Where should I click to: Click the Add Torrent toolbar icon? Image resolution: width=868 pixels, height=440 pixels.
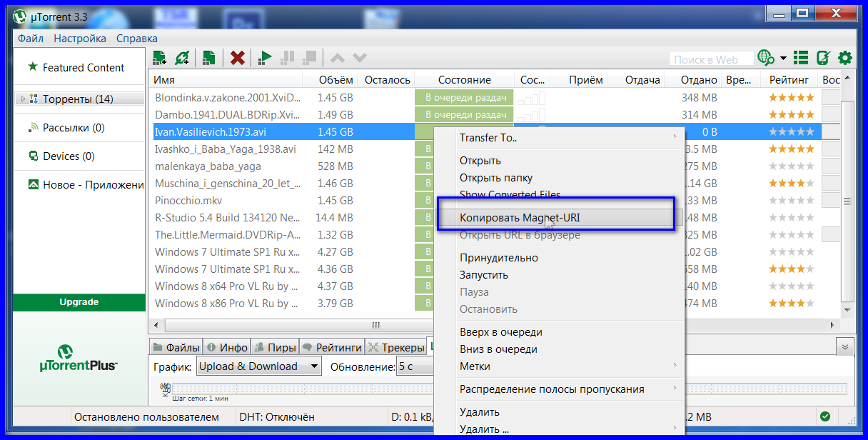point(159,57)
